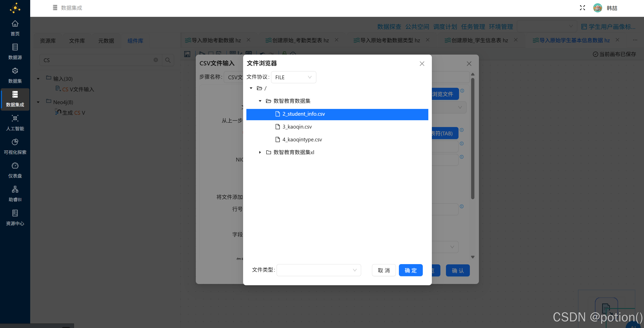Click the CSV dialog vertical scrollbar thumb
Image resolution: width=644 pixels, height=328 pixels.
[473, 138]
